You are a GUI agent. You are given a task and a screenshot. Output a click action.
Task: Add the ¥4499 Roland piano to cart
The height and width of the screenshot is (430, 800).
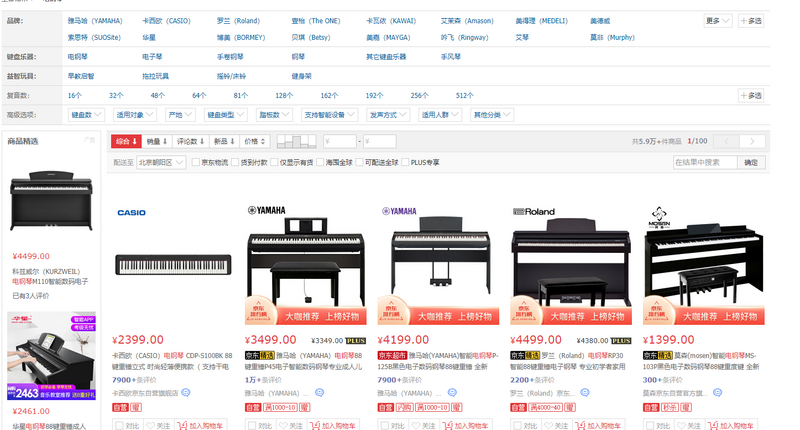[x=598, y=425]
